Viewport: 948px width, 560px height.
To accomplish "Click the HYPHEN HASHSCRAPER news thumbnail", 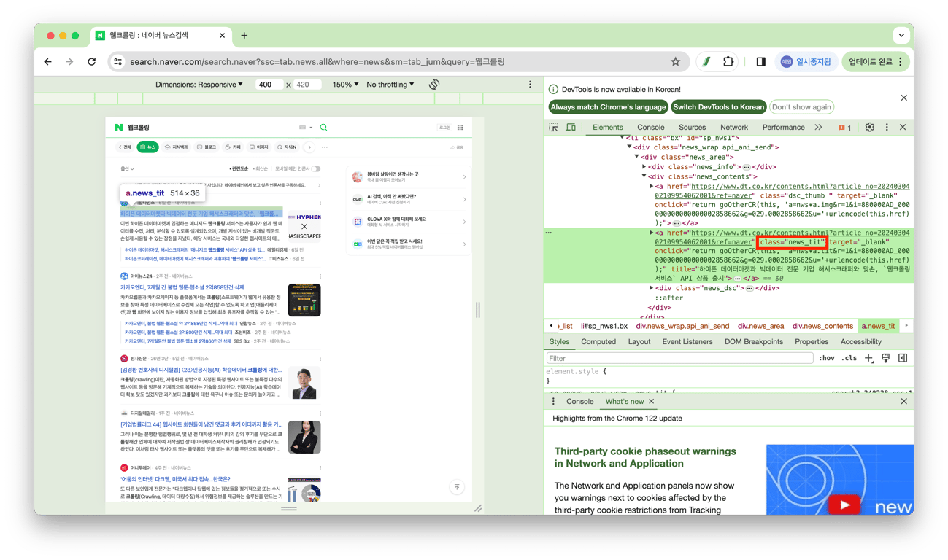I will tap(304, 226).
